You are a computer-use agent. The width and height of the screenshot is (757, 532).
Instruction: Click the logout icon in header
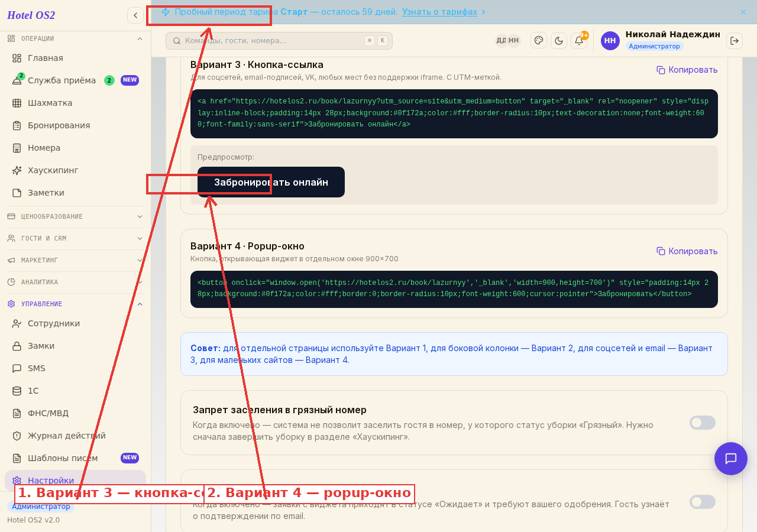point(735,40)
